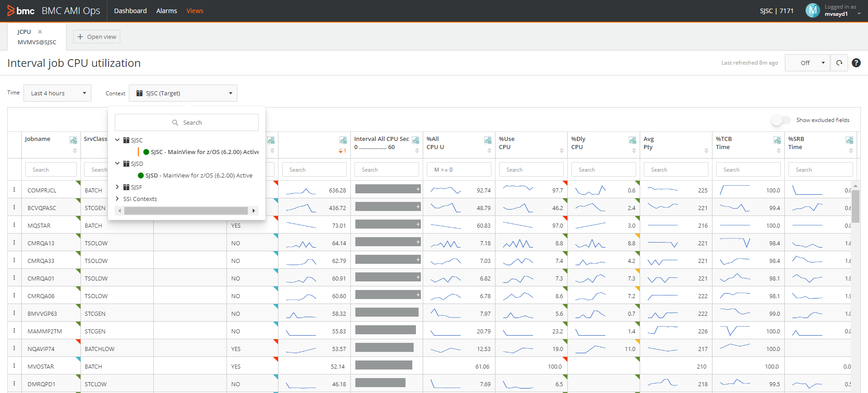Click the %Dly CPU column icon
The height and width of the screenshot is (393, 868).
pos(632,140)
